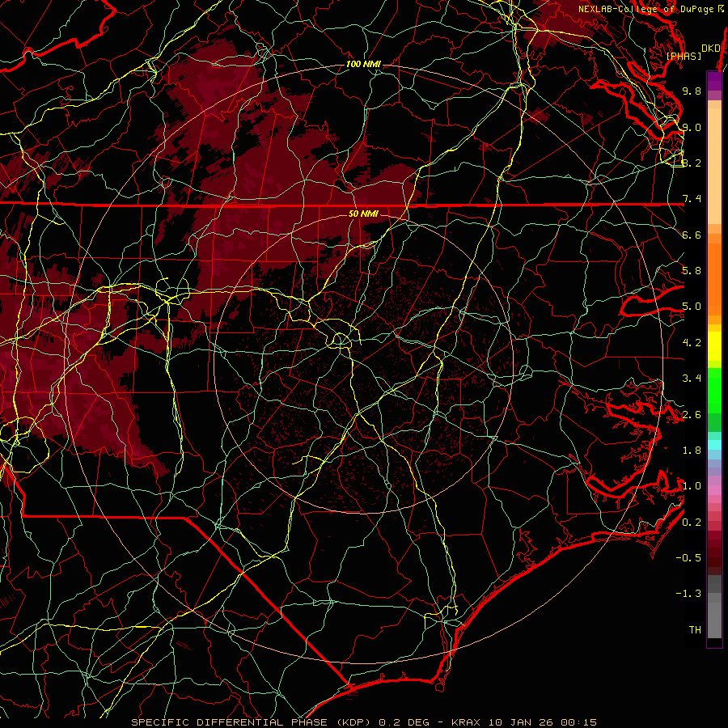
Task: Click the 5.8 value on color scale
Action: click(x=692, y=271)
